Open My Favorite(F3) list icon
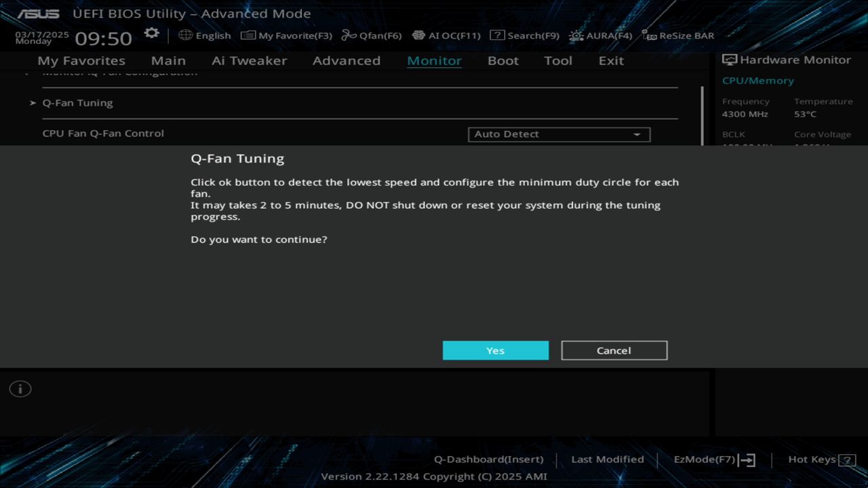The height and width of the screenshot is (488, 868). (x=248, y=35)
